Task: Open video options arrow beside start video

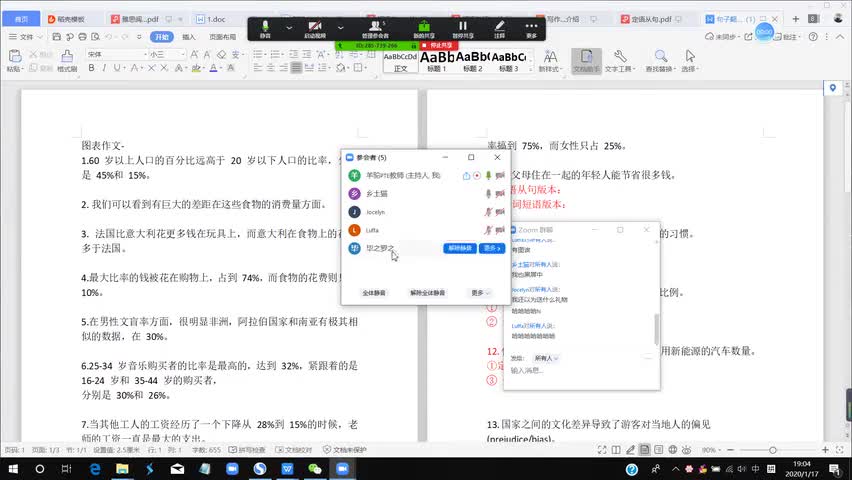Action: 341,27
